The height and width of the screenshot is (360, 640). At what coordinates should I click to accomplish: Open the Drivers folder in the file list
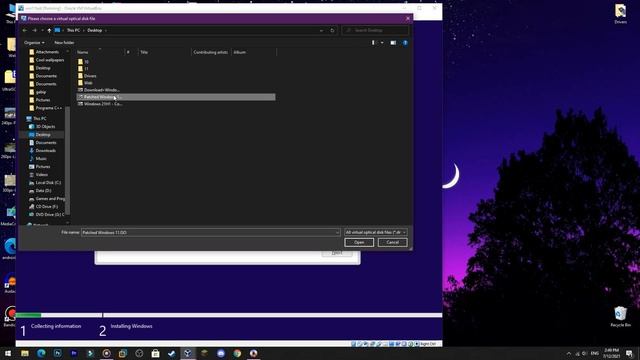pos(87,76)
